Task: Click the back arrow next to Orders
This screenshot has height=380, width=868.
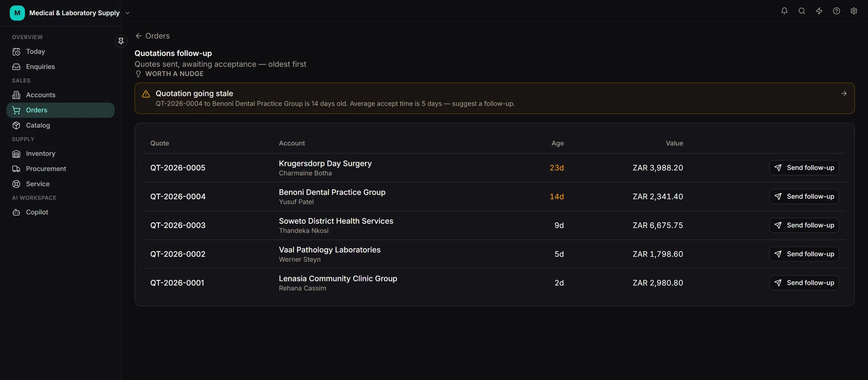Action: coord(139,36)
